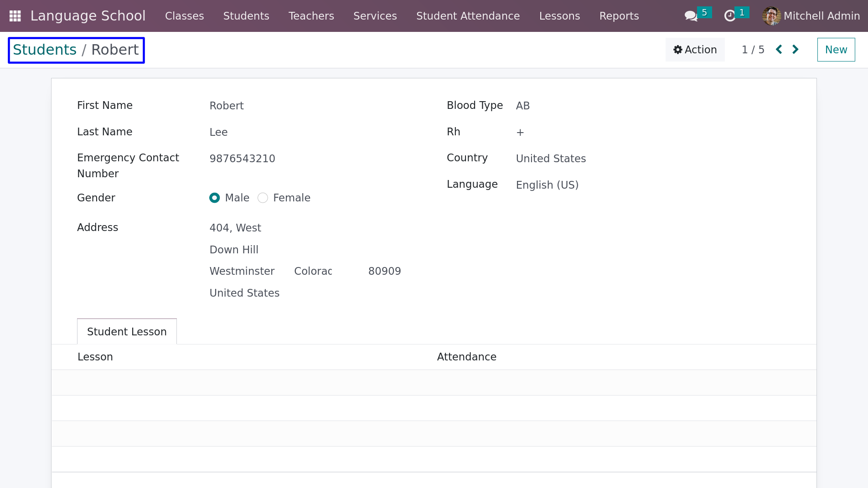
Task: Open the Reports menu
Action: [x=619, y=16]
